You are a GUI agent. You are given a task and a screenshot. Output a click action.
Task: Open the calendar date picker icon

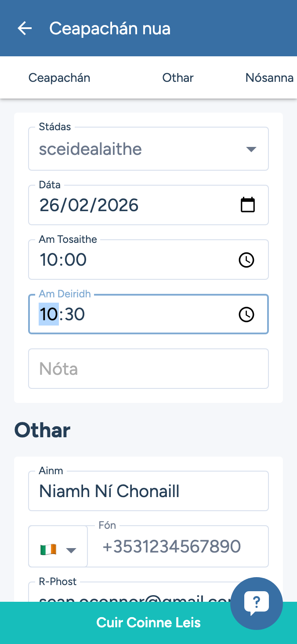point(248,205)
